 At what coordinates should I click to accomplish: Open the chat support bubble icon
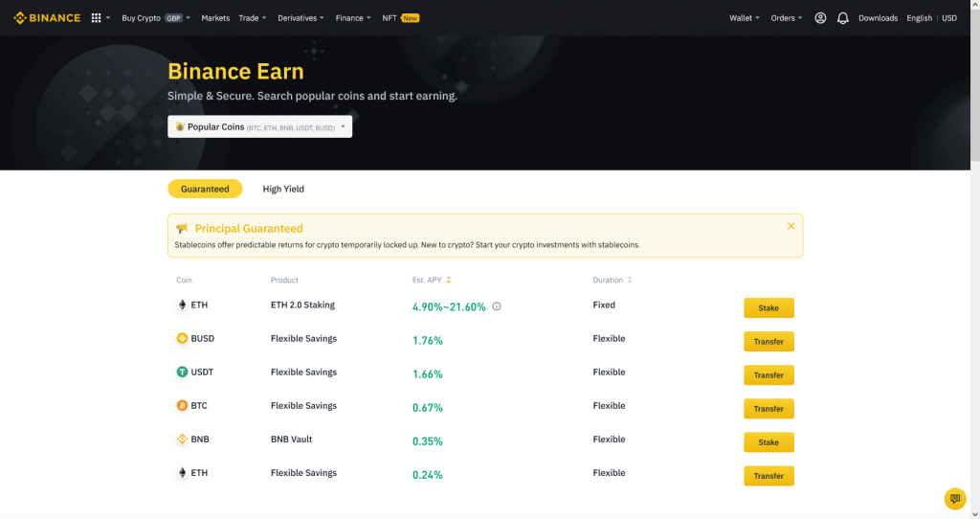click(955, 498)
